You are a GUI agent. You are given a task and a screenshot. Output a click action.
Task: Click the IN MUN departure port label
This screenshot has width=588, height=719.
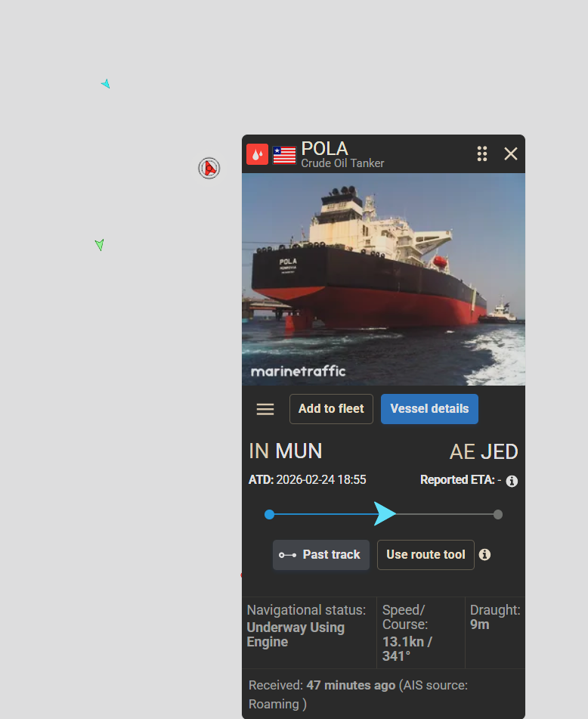click(286, 451)
